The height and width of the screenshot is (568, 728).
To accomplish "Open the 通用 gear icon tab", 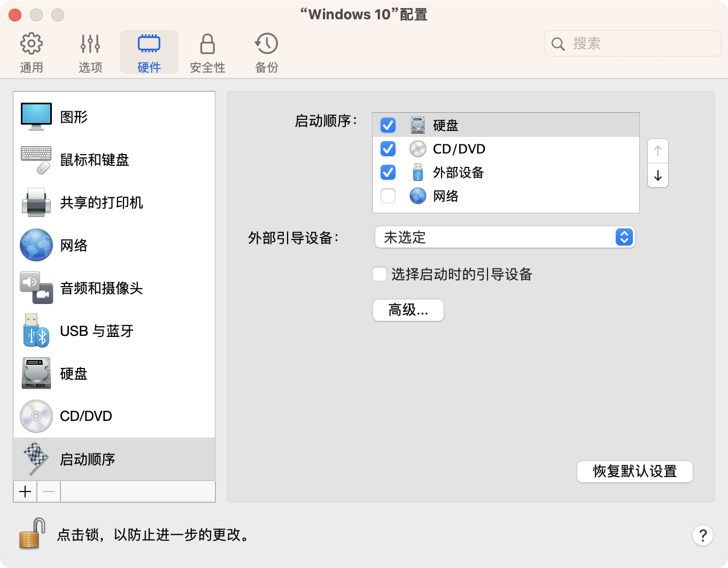I will pos(32,44).
